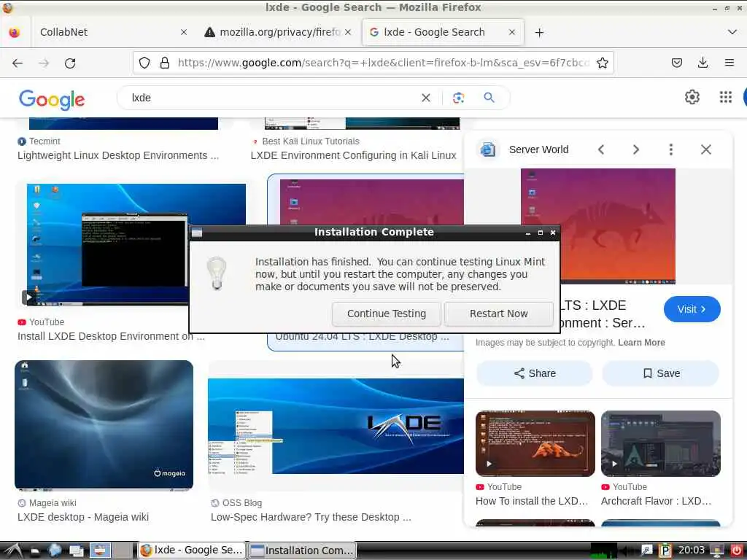Reload the current page
The image size is (747, 560).
70,63
